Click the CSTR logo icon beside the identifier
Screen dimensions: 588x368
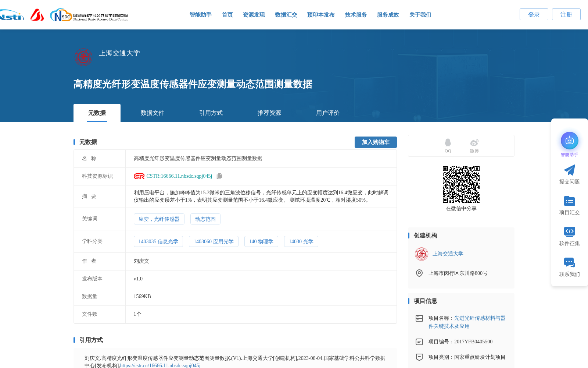[x=139, y=176]
